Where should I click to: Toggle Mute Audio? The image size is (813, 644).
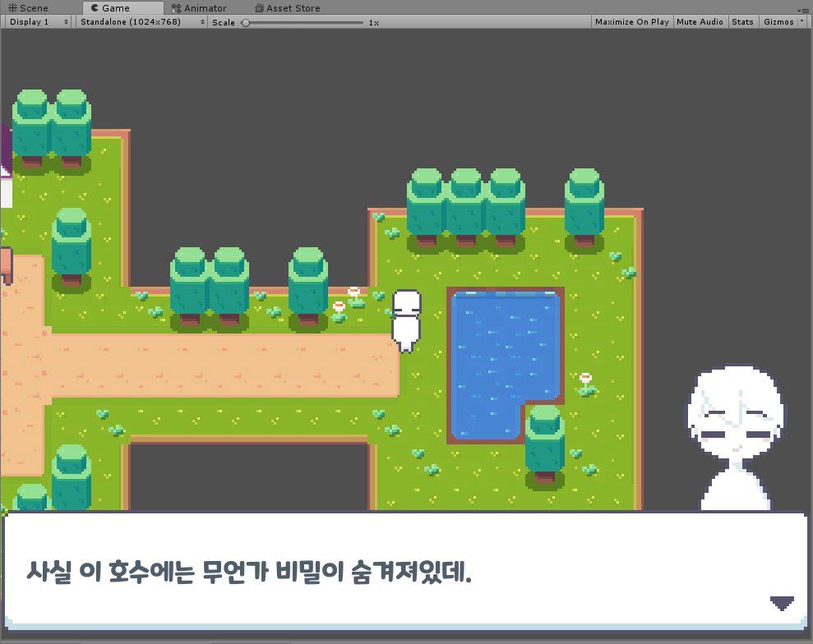pyautogui.click(x=700, y=21)
